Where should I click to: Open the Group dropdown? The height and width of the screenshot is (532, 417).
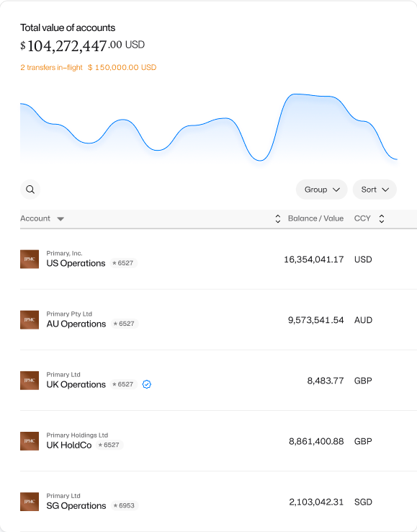coord(322,190)
